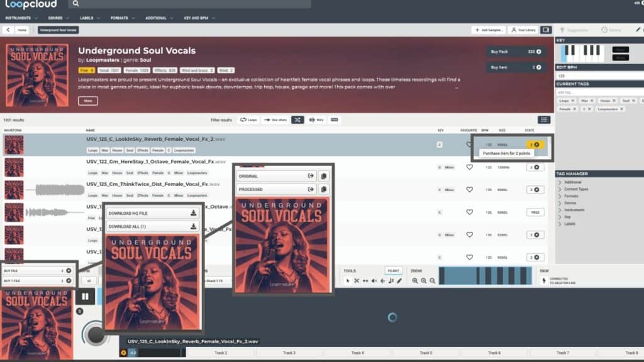Toggle the WAV format filter
The height and width of the screenshot is (362, 644).
tap(317, 119)
